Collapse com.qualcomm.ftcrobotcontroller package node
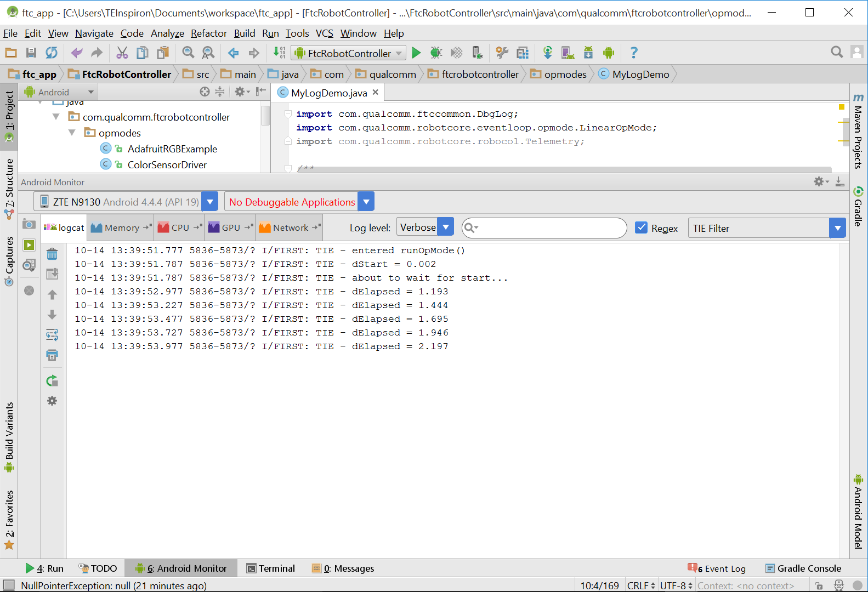The width and height of the screenshot is (868, 592). tap(56, 117)
